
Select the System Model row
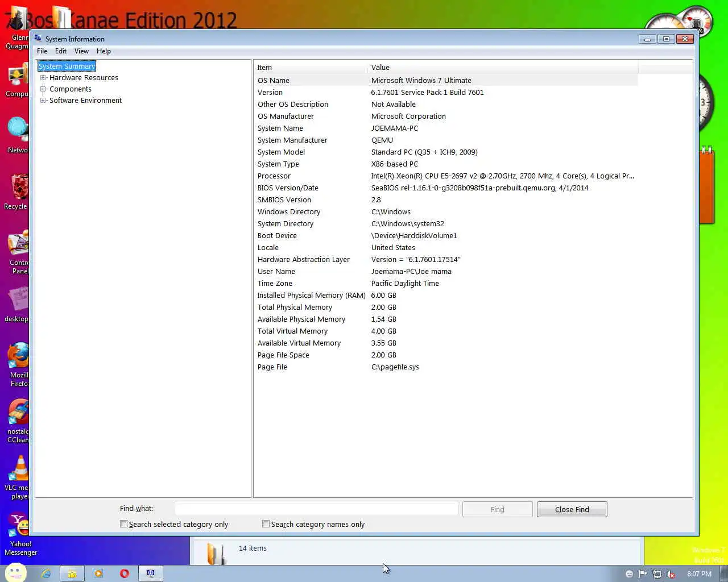(x=446, y=152)
